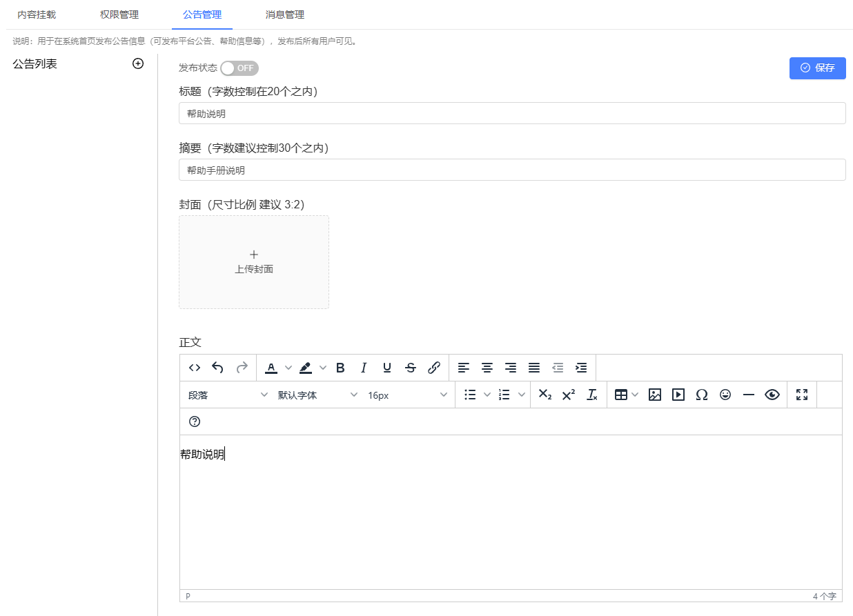Click the source code view icon

pos(195,368)
